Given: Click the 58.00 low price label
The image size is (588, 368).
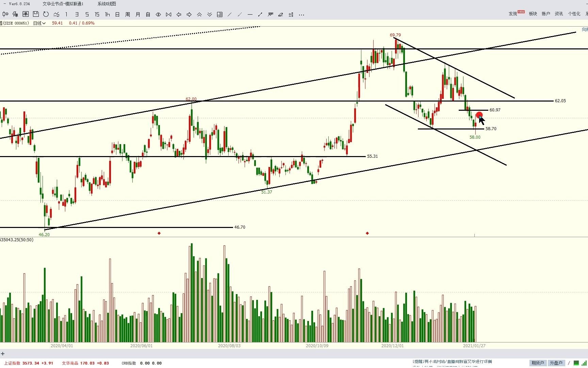Looking at the screenshot, I should 475,137.
